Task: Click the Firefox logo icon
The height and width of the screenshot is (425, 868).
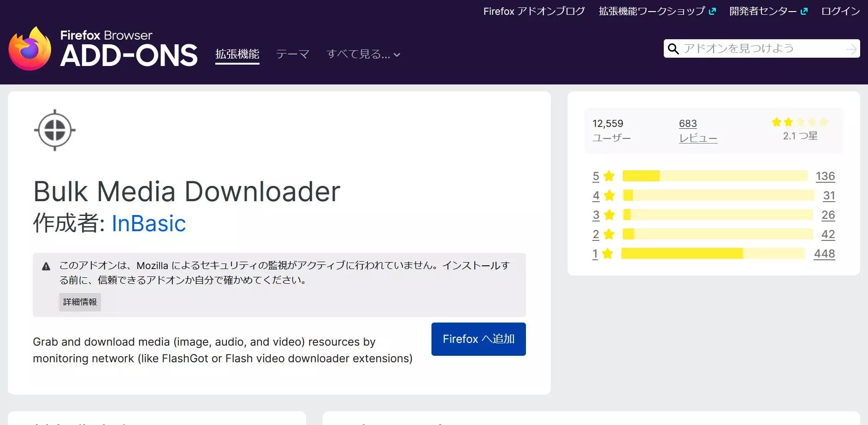Action: 30,48
